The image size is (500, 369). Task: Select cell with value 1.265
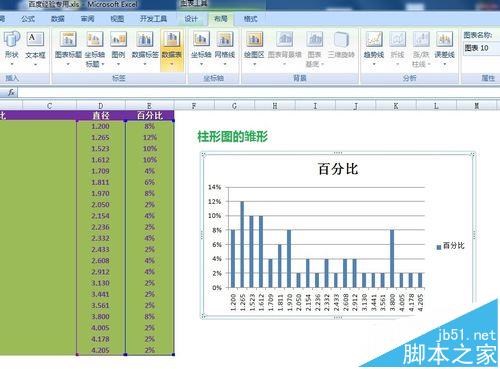point(101,138)
